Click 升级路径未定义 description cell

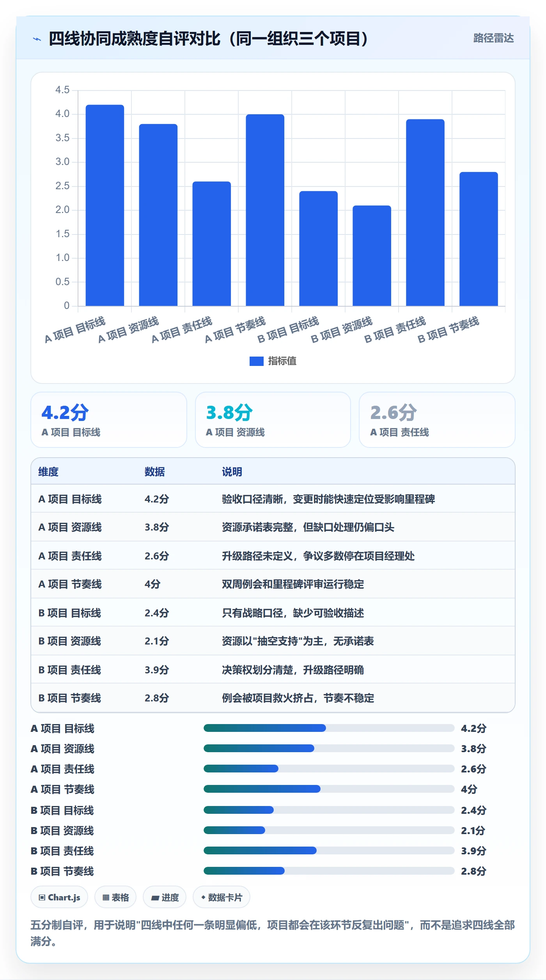[x=318, y=556]
